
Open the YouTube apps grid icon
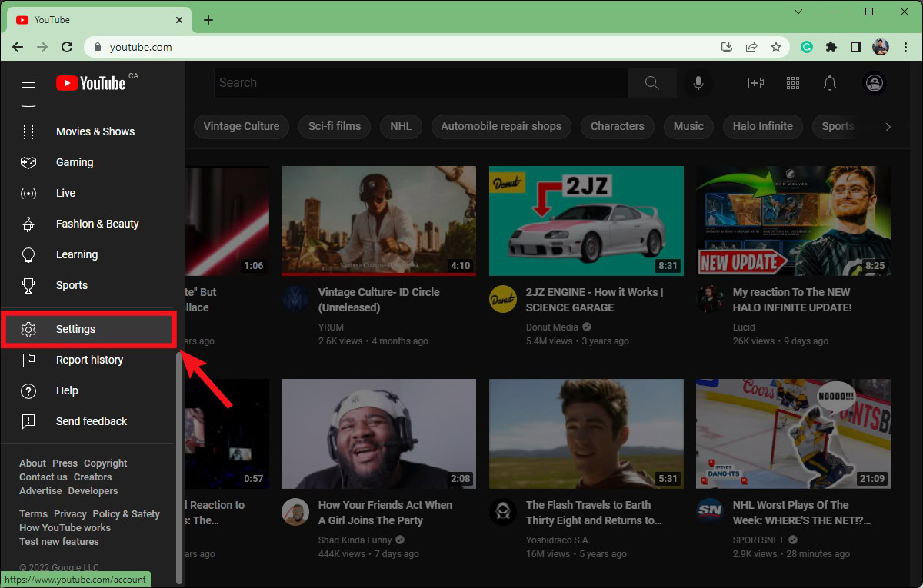click(793, 83)
